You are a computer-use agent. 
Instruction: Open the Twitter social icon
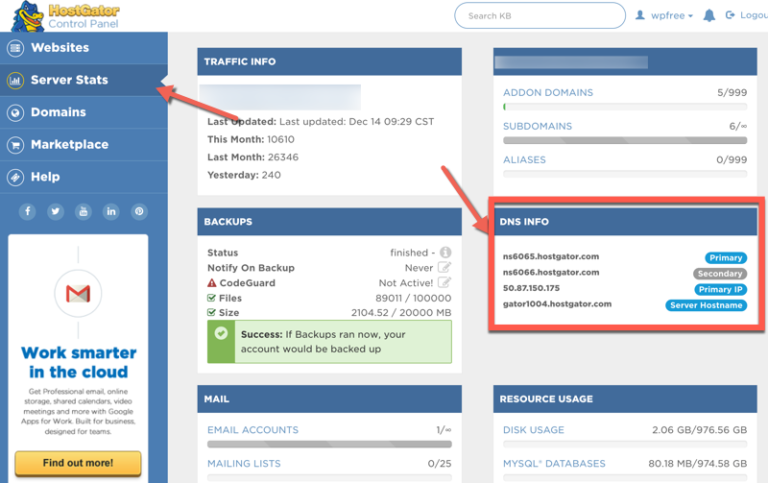point(55,211)
